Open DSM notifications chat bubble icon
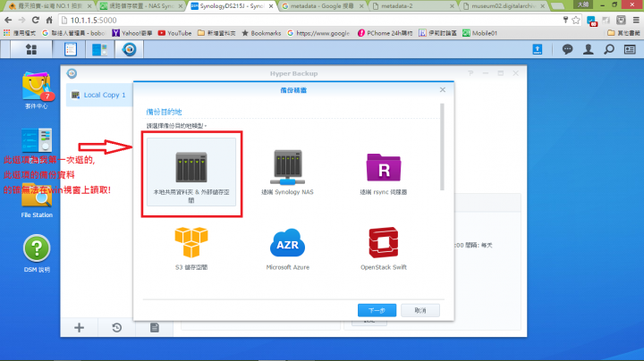The height and width of the screenshot is (361, 644). (x=567, y=50)
